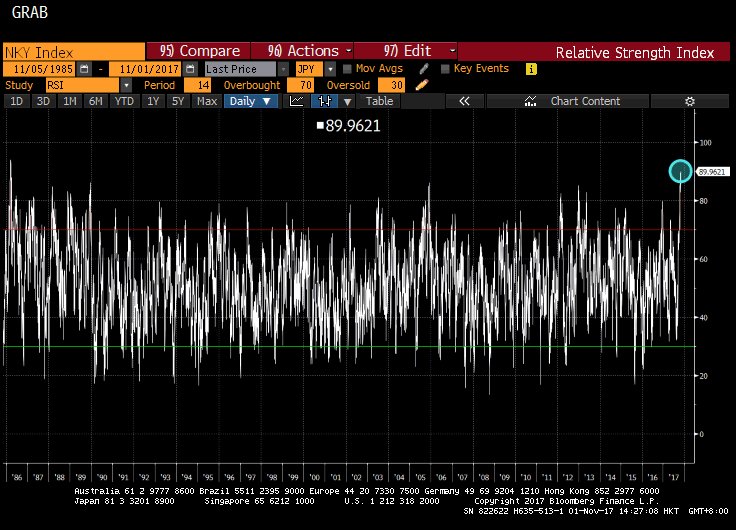The width and height of the screenshot is (736, 530).
Task: Switch range to YTD
Action: pyautogui.click(x=124, y=101)
